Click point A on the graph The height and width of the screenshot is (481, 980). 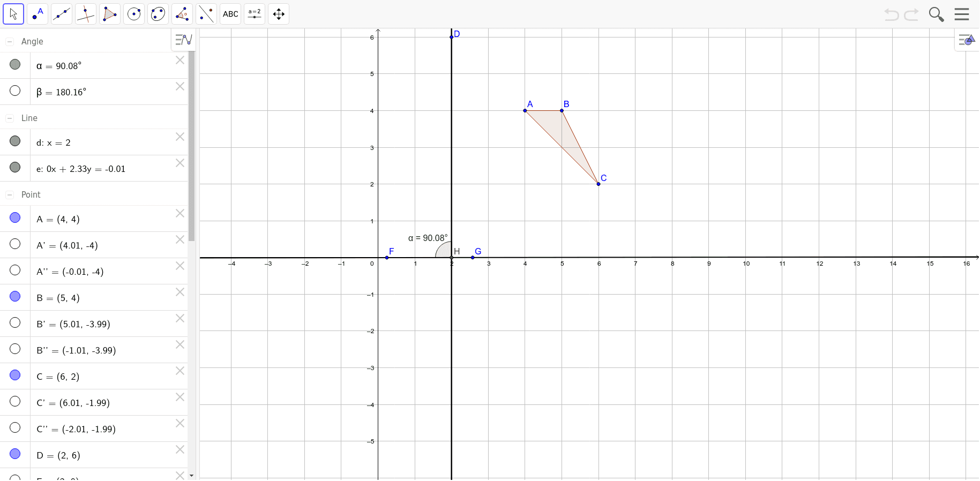coord(525,111)
